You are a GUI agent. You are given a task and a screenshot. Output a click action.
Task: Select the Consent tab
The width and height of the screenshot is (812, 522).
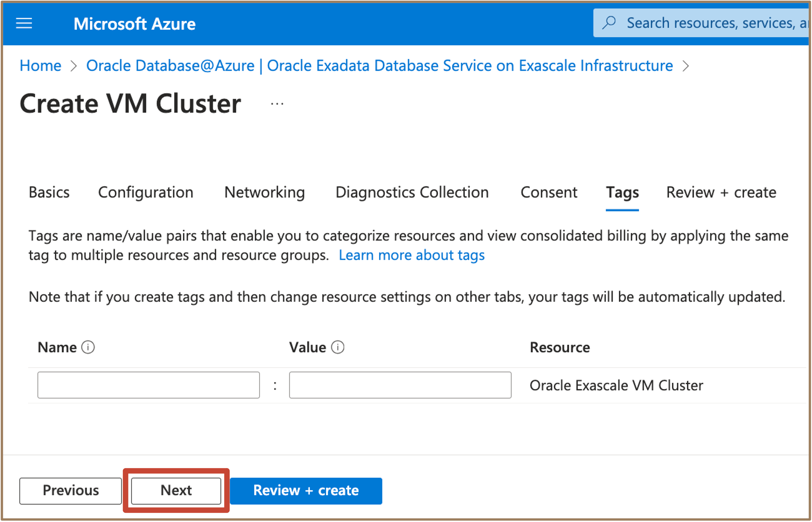point(548,192)
